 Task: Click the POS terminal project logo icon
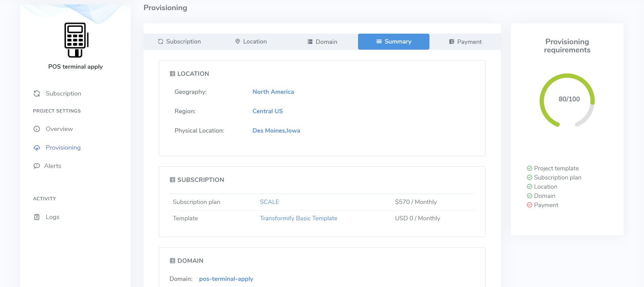pyautogui.click(x=76, y=40)
